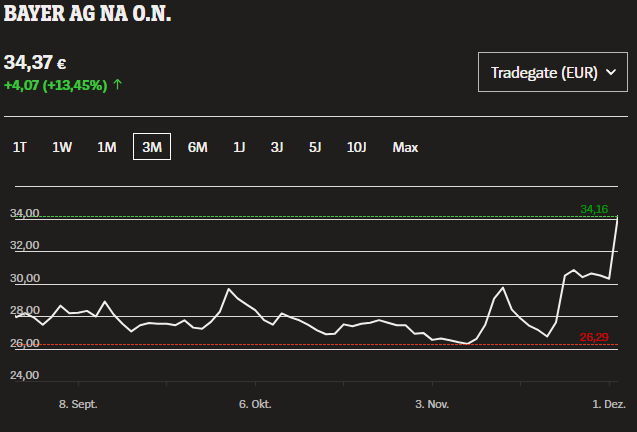Click the 30,00 y-axis label
Screen dimensions: 637x432
pos(24,278)
